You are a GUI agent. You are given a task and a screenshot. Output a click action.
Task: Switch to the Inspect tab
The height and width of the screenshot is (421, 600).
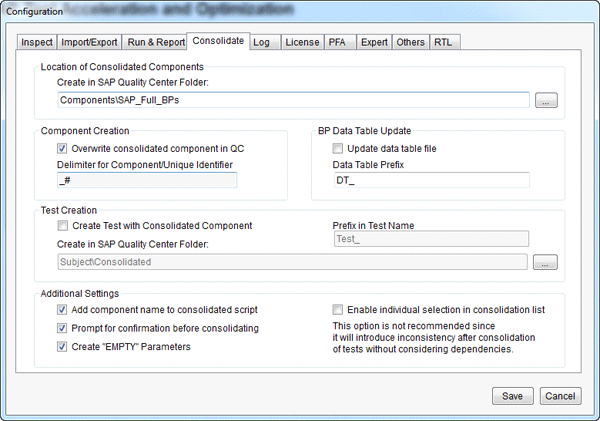pyautogui.click(x=37, y=43)
